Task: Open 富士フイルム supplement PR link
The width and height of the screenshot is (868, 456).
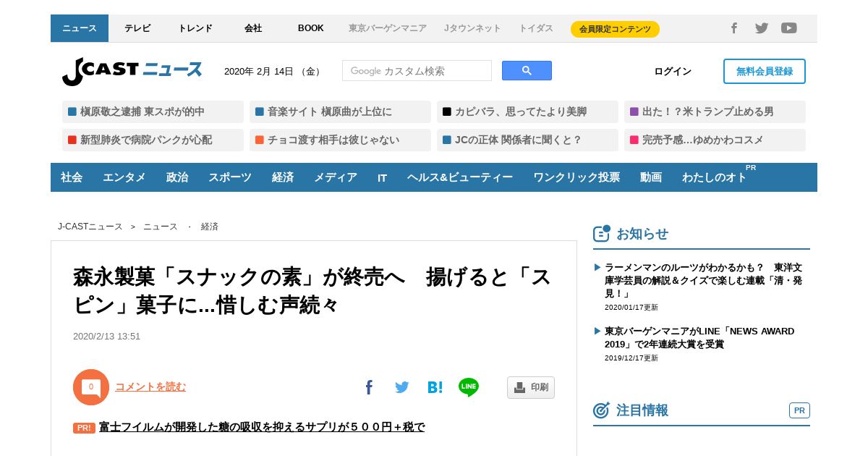Action: pyautogui.click(x=262, y=427)
